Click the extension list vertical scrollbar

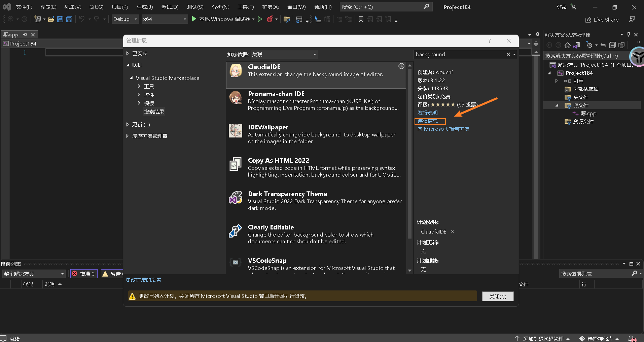click(x=409, y=153)
